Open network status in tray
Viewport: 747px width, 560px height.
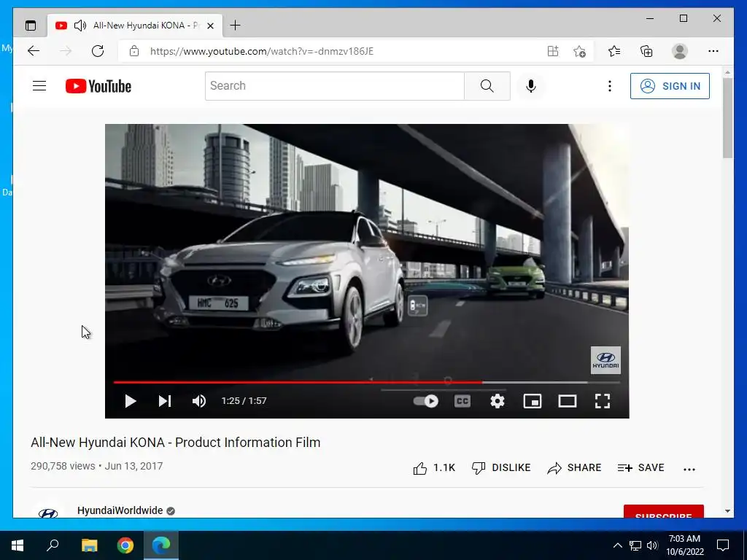(635, 545)
